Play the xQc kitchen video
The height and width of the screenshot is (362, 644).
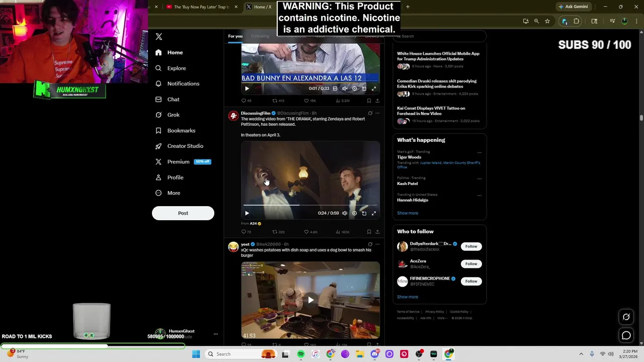[x=310, y=300]
